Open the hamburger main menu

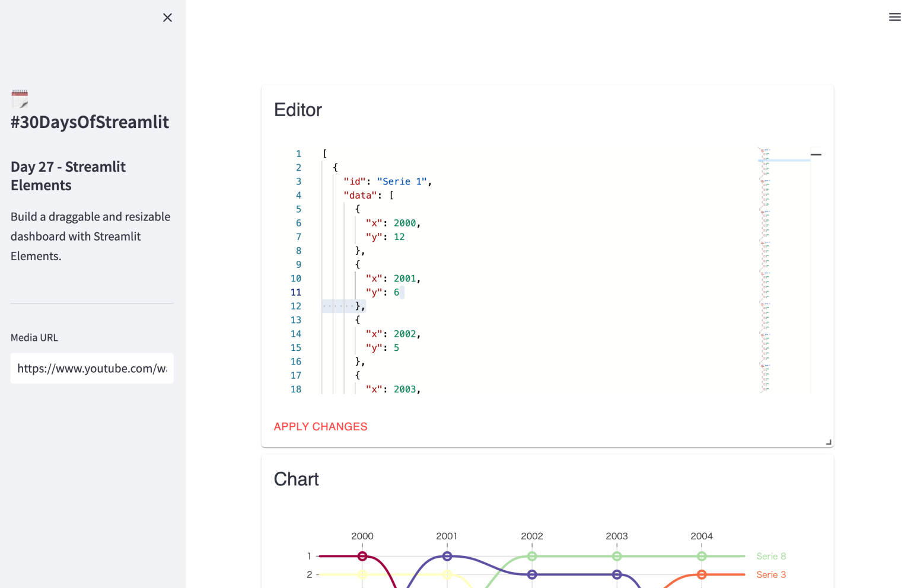point(894,17)
